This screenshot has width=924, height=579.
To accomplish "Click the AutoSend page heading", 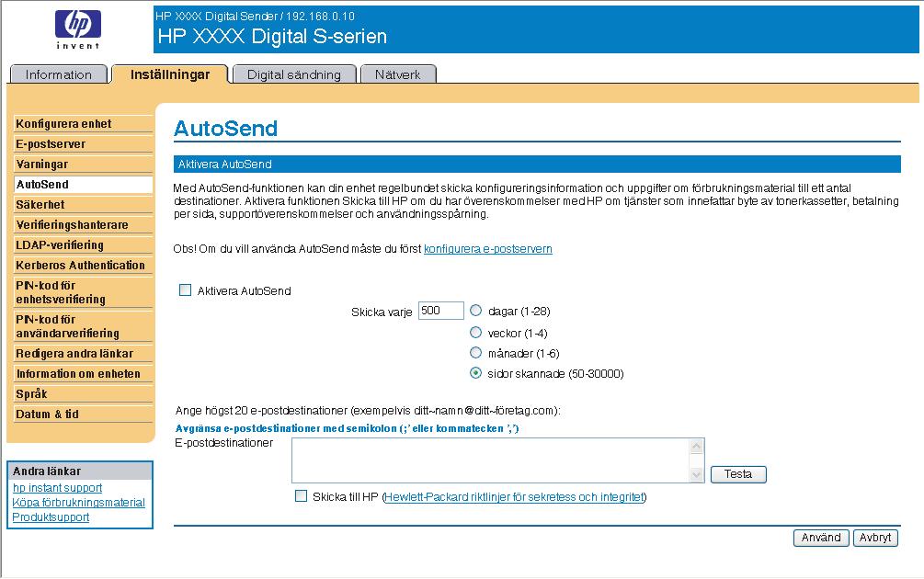I will [x=225, y=128].
